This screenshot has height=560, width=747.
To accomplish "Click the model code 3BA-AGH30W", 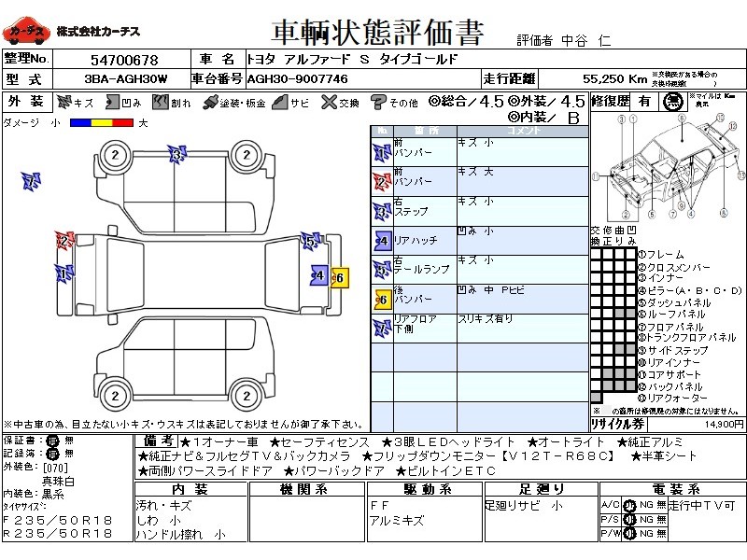I will click(x=126, y=79).
